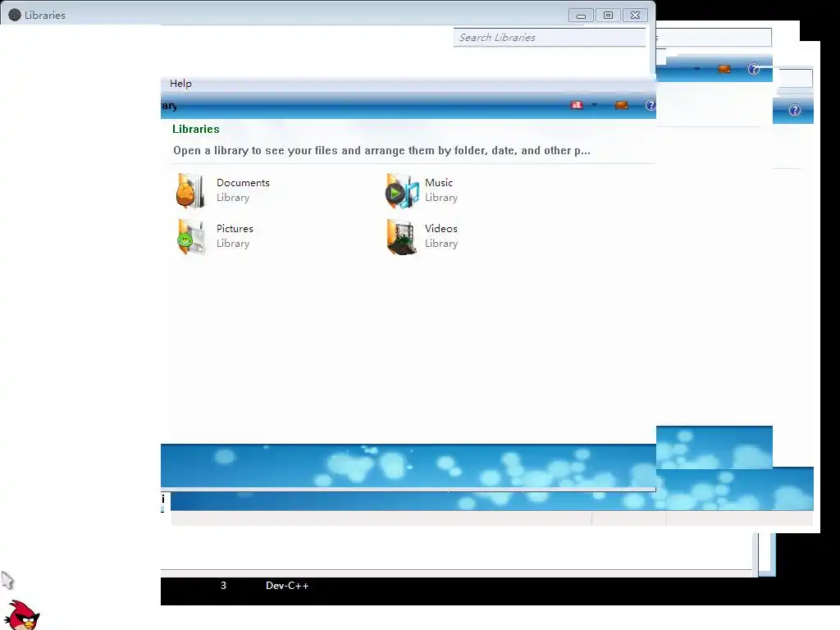Viewport: 840px width, 630px height.
Task: Select the Documents library label
Action: click(x=243, y=183)
